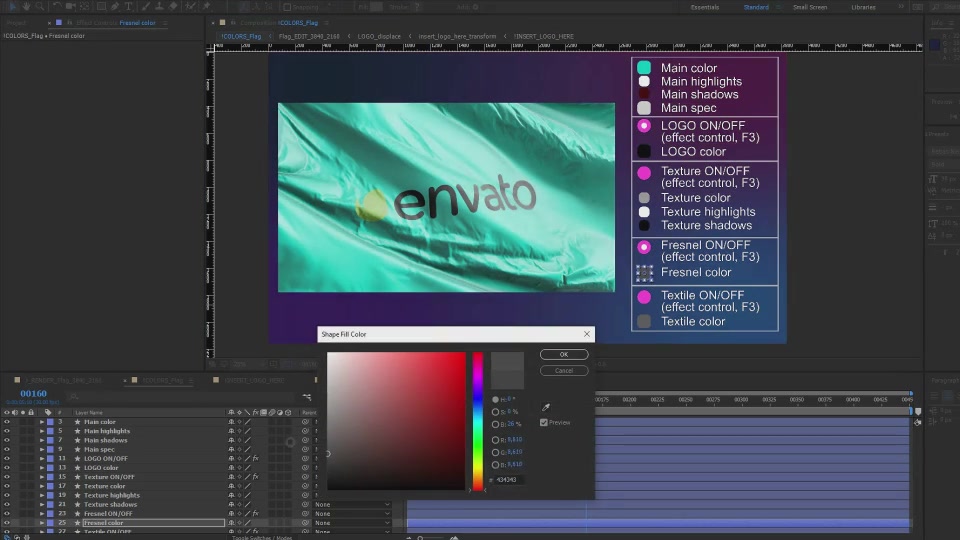This screenshot has width=960, height=540.
Task: Open parent dropdown for Fresnel color layer
Action: 352,523
